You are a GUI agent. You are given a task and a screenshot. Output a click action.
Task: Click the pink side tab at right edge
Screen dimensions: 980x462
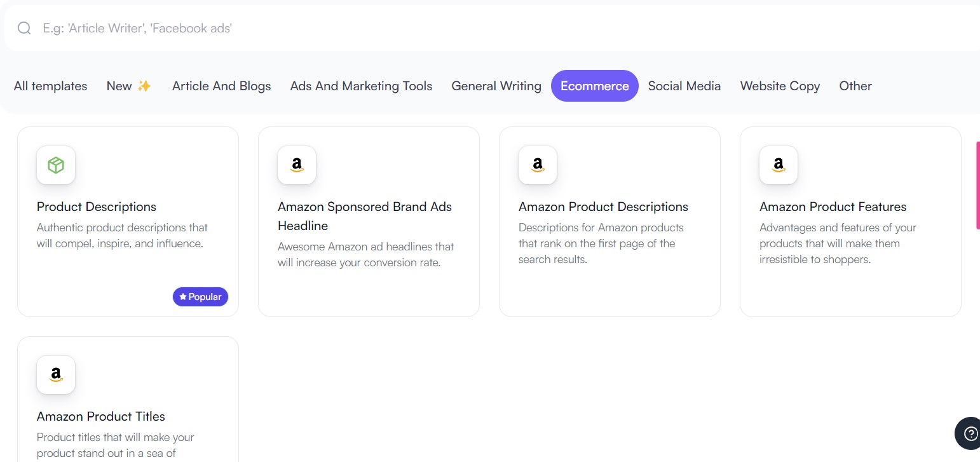pos(978,185)
